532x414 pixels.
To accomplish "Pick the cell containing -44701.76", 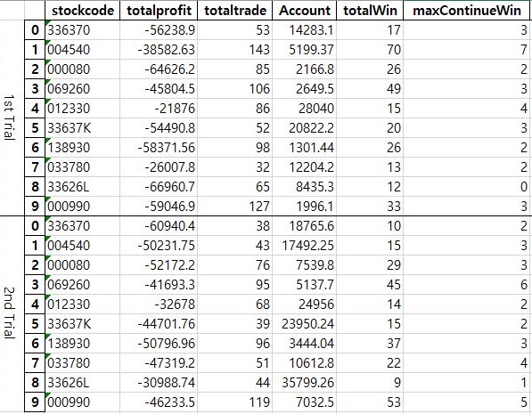I will click(x=159, y=324).
